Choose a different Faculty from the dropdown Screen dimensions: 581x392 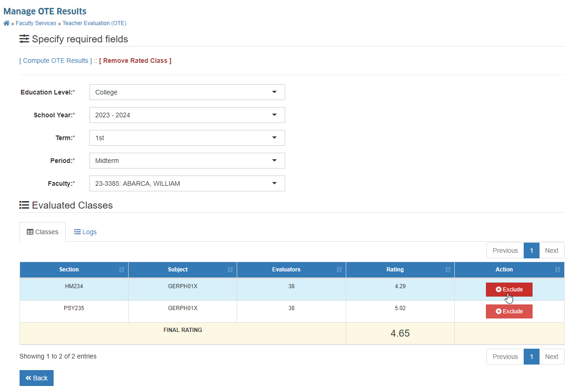tap(187, 183)
